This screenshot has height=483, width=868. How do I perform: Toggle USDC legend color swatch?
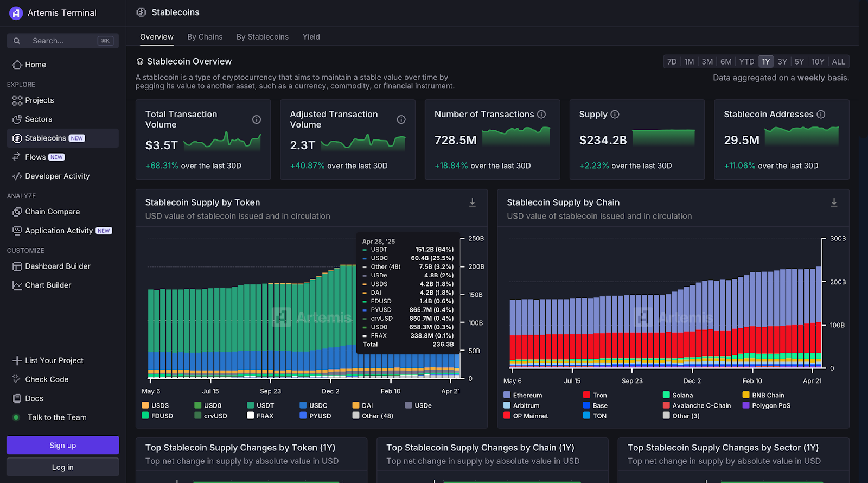pos(303,405)
